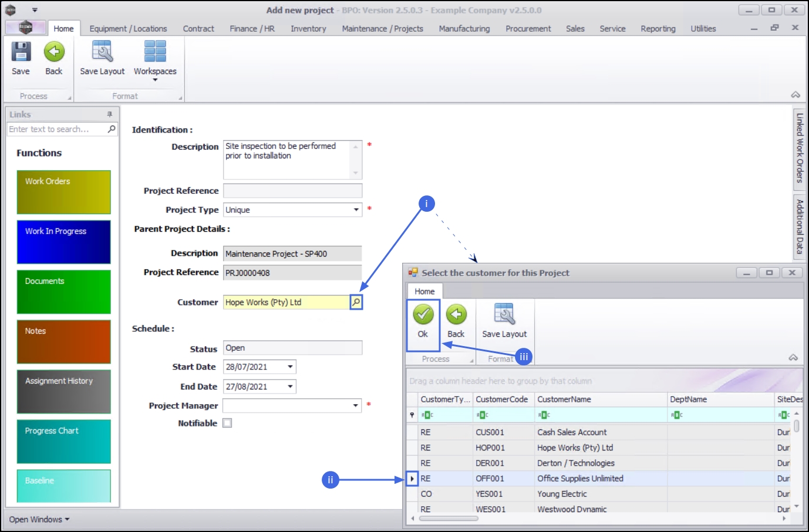Toggle the Notifiable checkbox
This screenshot has width=809, height=532.
click(x=227, y=423)
